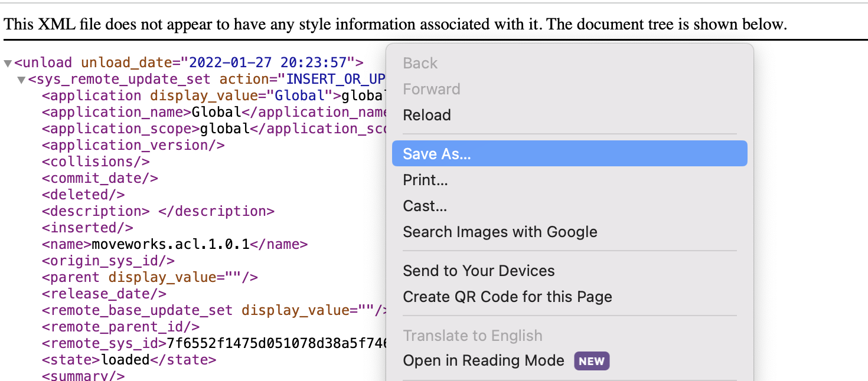The height and width of the screenshot is (381, 868).
Task: Click the origin_sys_id empty tag
Action: point(108,261)
